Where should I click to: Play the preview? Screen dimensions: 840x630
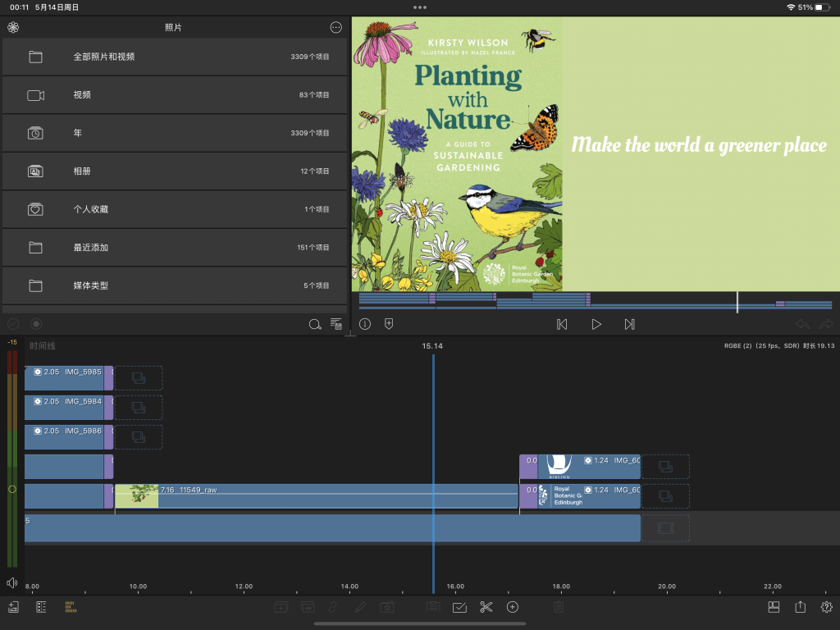point(596,324)
